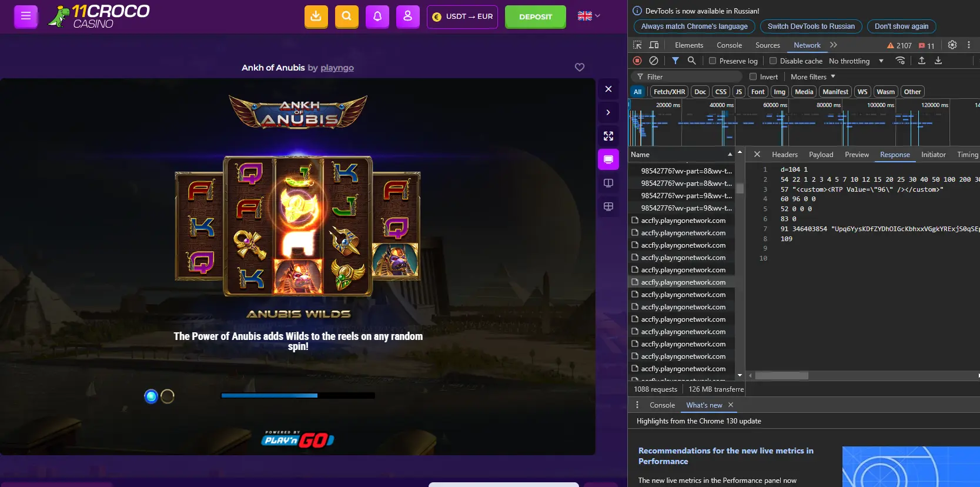980x487 pixels.
Task: Open network conditions wifi icon
Action: coord(900,61)
